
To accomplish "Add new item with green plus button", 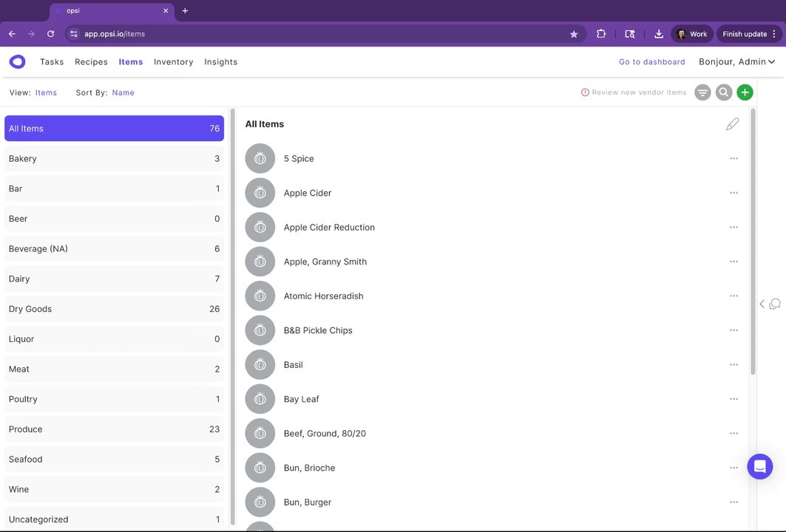I will point(745,92).
